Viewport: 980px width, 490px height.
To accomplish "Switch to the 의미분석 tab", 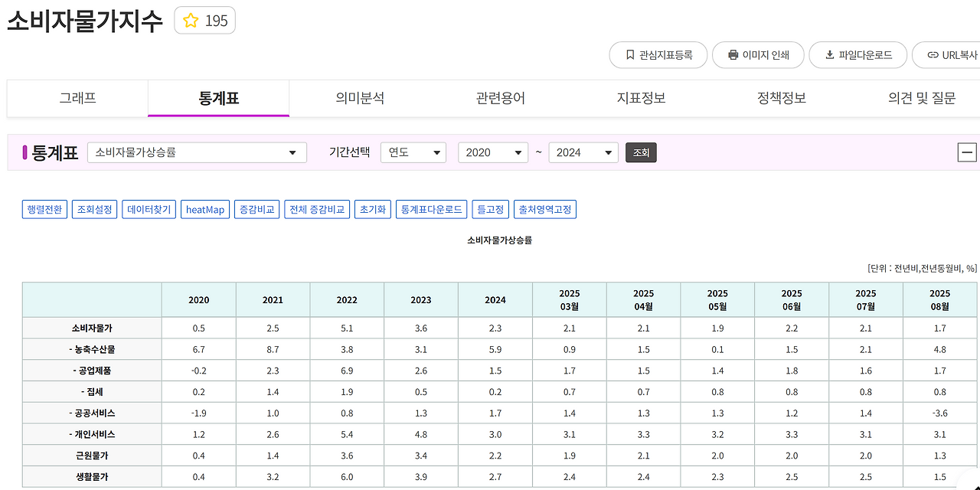I will [360, 98].
